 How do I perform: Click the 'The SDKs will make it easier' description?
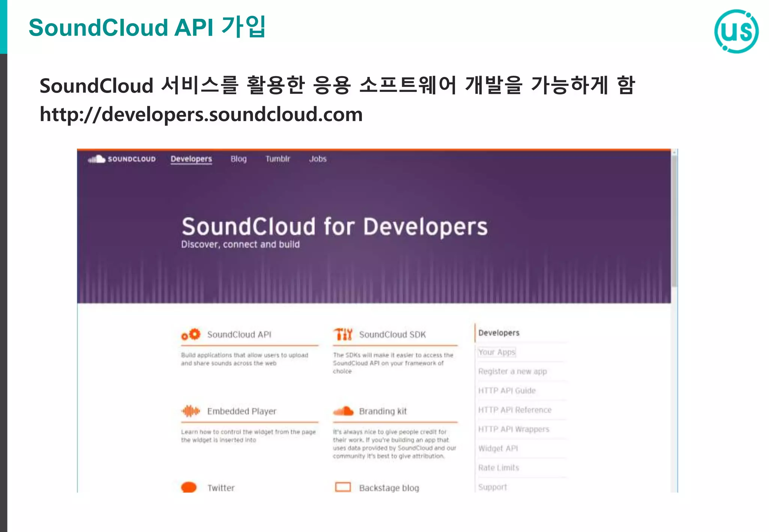[x=393, y=363]
